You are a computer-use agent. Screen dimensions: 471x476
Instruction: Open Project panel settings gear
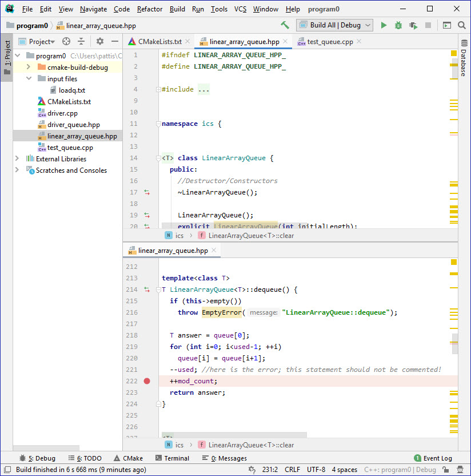(100, 41)
